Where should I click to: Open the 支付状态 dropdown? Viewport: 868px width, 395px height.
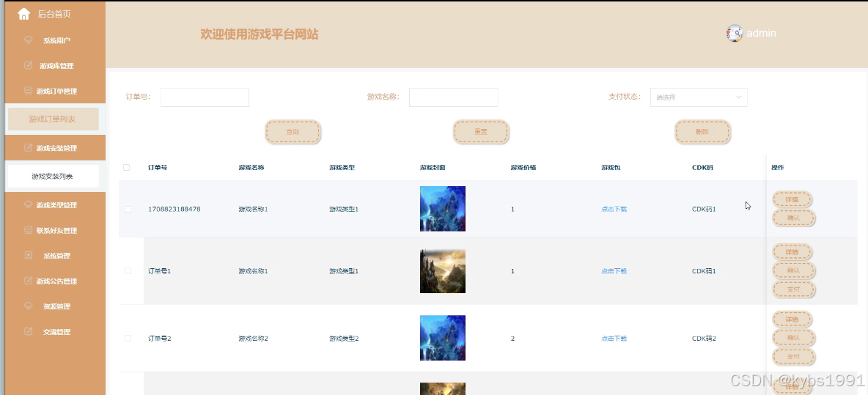tap(699, 97)
